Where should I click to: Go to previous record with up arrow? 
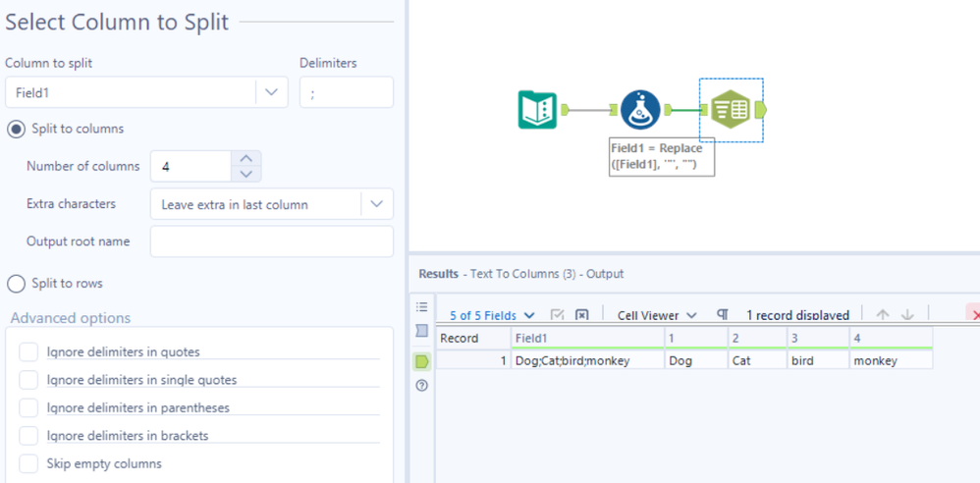[883, 315]
